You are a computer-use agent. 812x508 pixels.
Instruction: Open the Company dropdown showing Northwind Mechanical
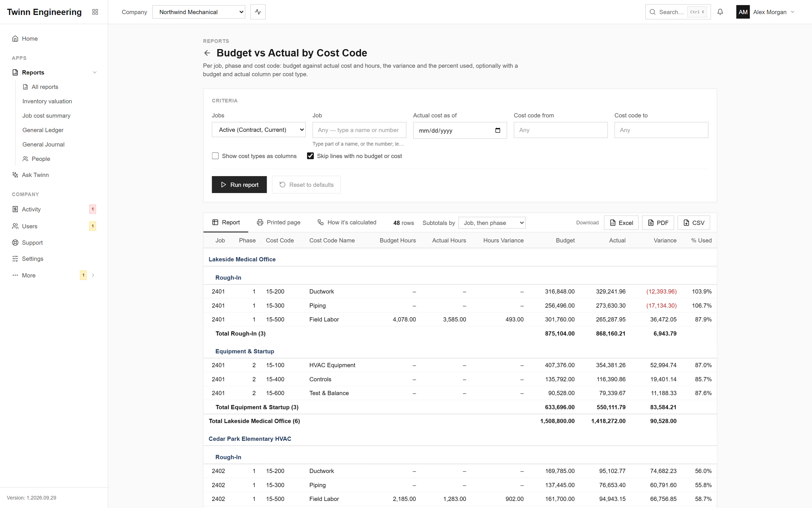click(x=199, y=12)
